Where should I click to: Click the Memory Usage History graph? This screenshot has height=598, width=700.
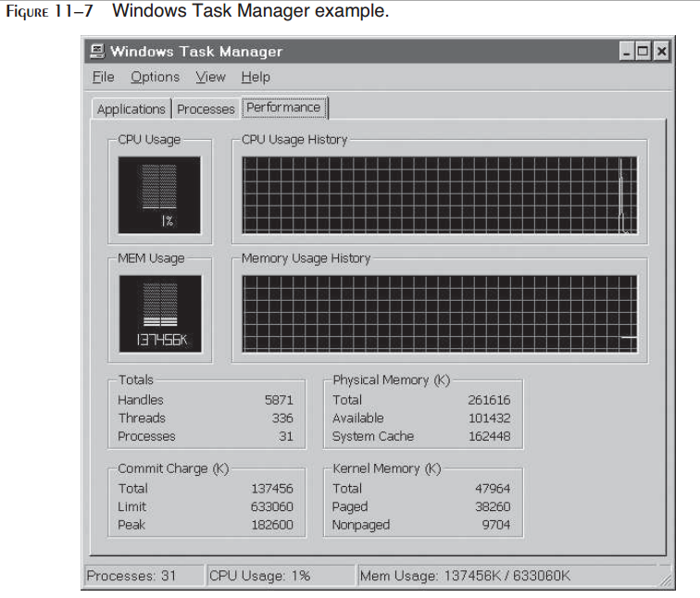click(x=440, y=314)
